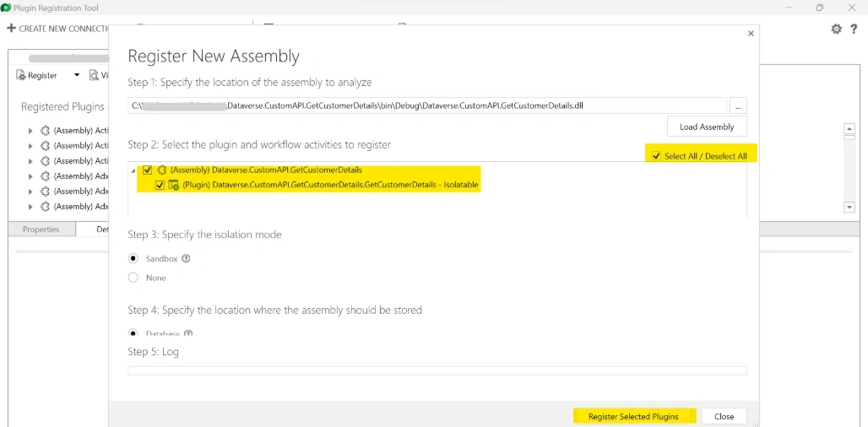Uncheck the Dataverse.CustomAPI.GetCustomerDetails assembly checkbox

[147, 170]
